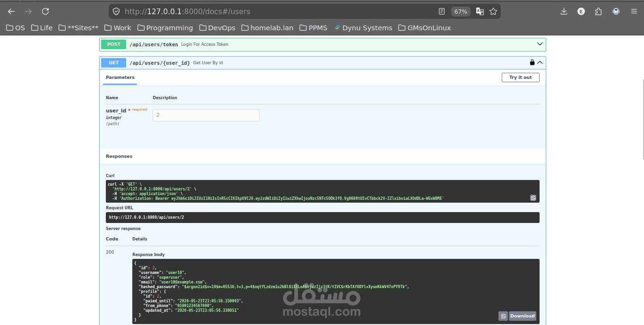Open the PPMS bookmarks folder

(x=313, y=28)
